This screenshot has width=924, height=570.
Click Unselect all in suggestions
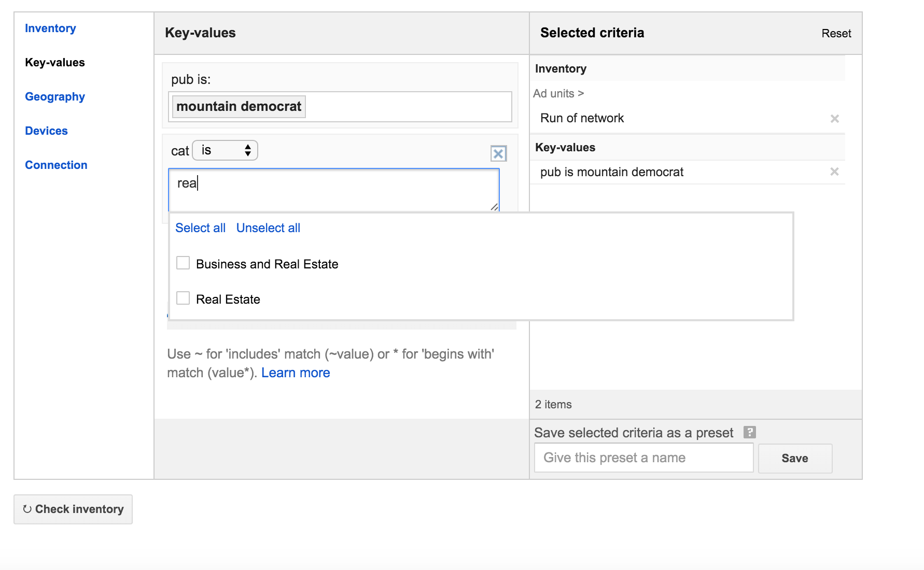click(268, 228)
